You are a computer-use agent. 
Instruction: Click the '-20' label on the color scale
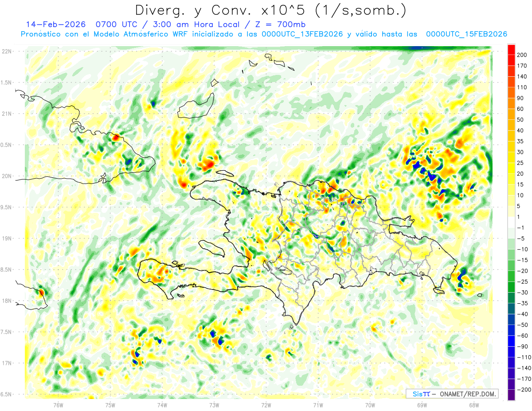[x=523, y=271]
